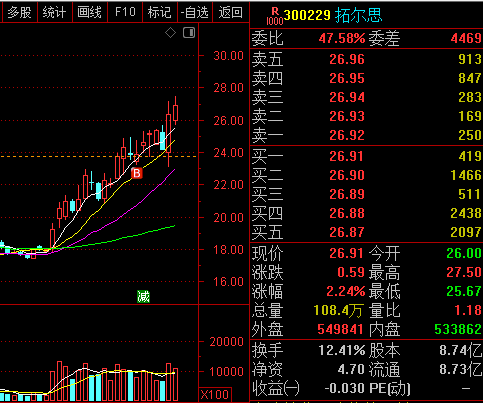The width and height of the screenshot is (483, 403).
Task: Click the green 减 marker on chart
Action: 143,296
